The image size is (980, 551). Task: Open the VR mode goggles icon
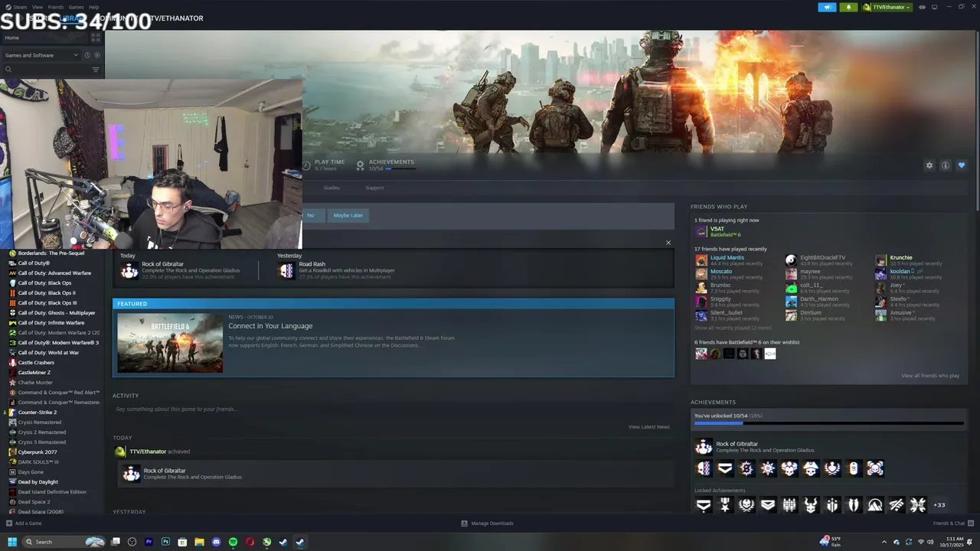pos(922,7)
